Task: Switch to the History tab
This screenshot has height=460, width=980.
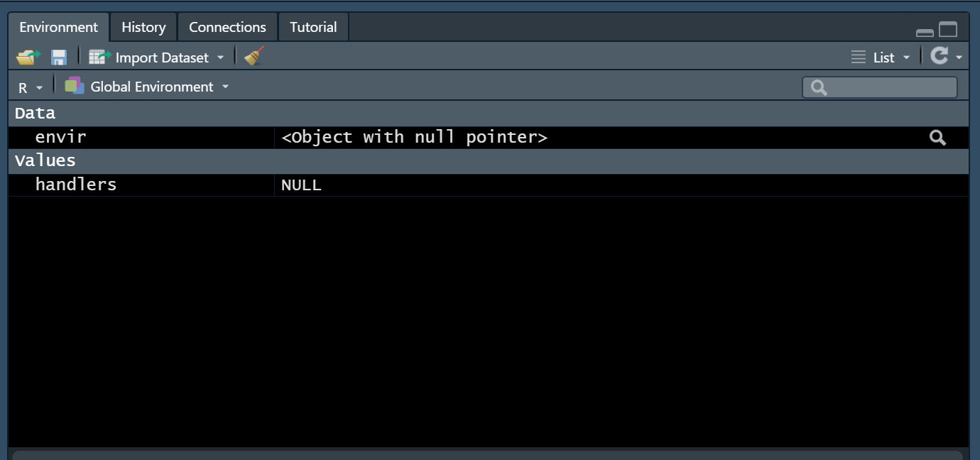Action: 143,26
